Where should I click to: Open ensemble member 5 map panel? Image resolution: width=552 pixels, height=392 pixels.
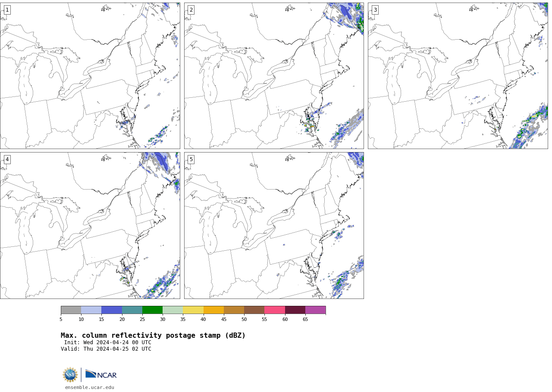[274, 225]
